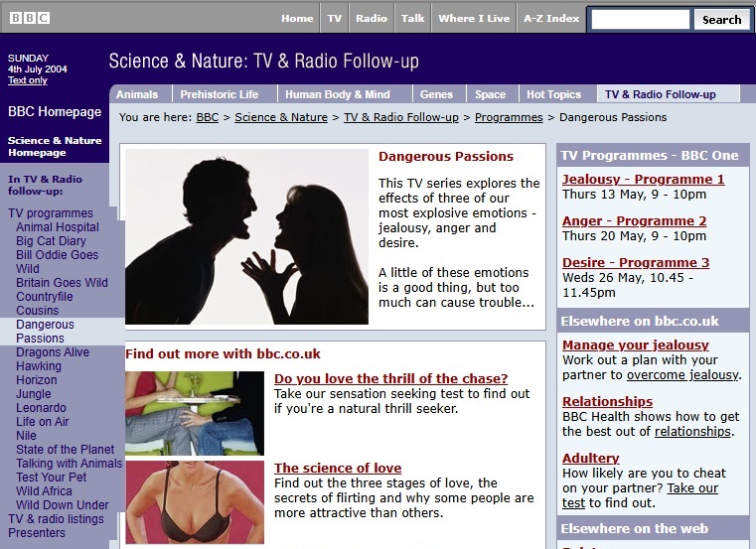756x549 pixels.
Task: Open Leonardo in the sidebar
Action: (x=41, y=408)
